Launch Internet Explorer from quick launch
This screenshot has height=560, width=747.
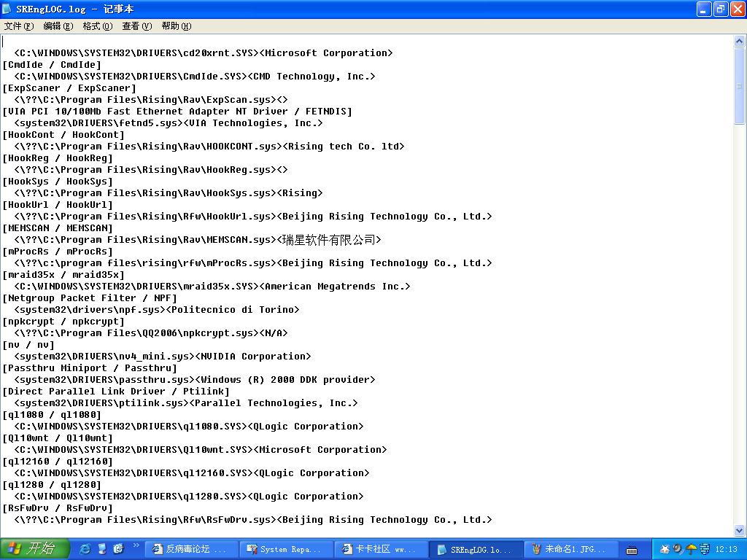pos(85,549)
